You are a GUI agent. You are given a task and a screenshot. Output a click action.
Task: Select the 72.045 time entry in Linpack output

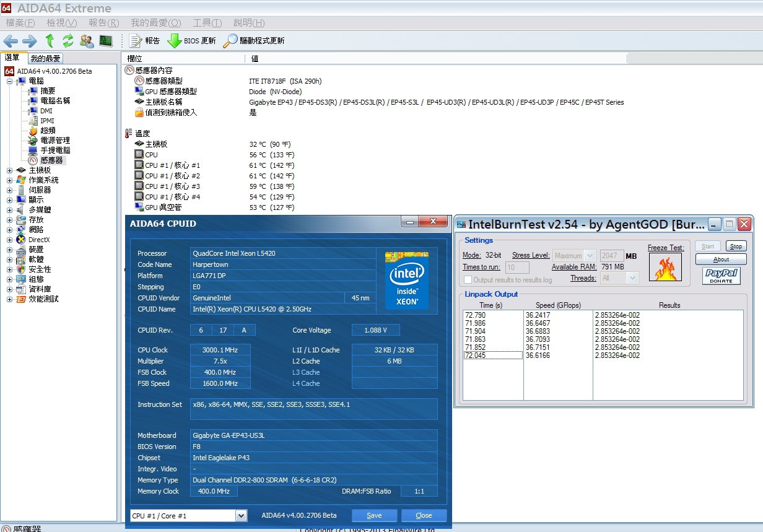(x=494, y=355)
